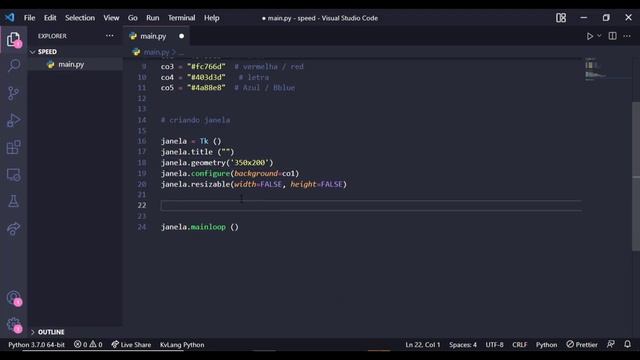Open the Source Control view

point(13,93)
